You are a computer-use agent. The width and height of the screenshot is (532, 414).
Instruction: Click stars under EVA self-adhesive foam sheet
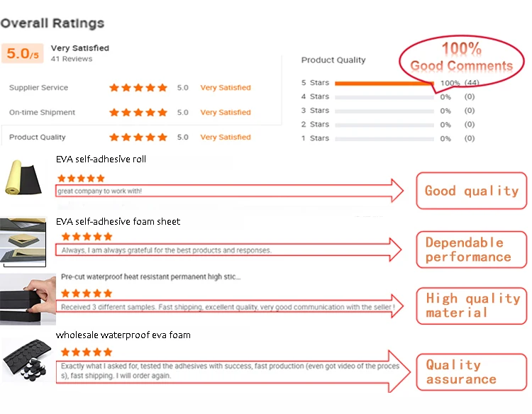(x=87, y=237)
